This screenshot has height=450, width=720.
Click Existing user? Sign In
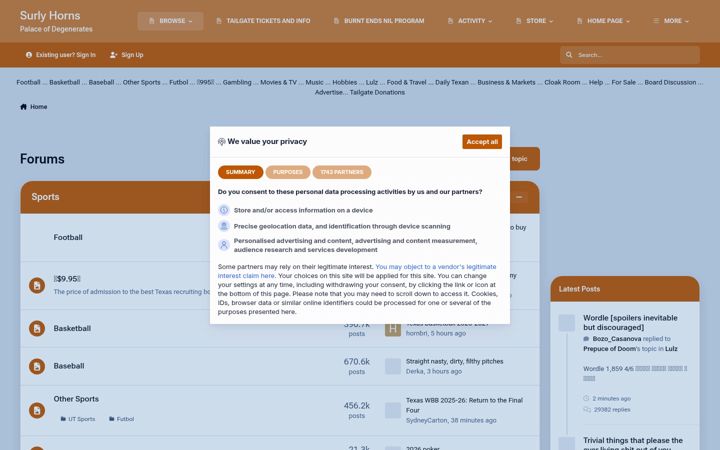click(x=61, y=55)
